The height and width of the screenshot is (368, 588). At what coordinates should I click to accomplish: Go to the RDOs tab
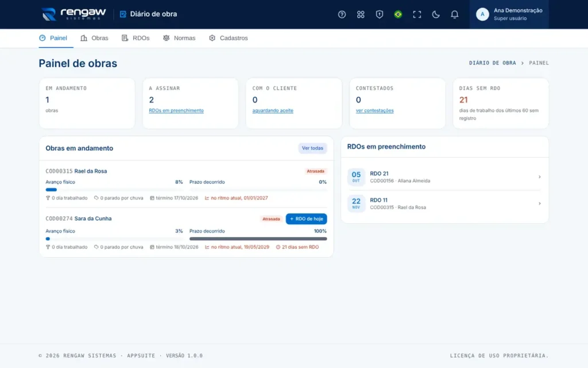(136, 38)
